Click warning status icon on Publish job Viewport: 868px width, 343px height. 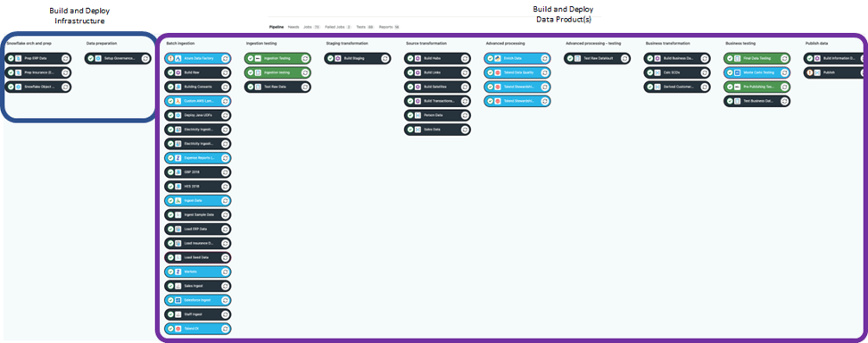809,72
